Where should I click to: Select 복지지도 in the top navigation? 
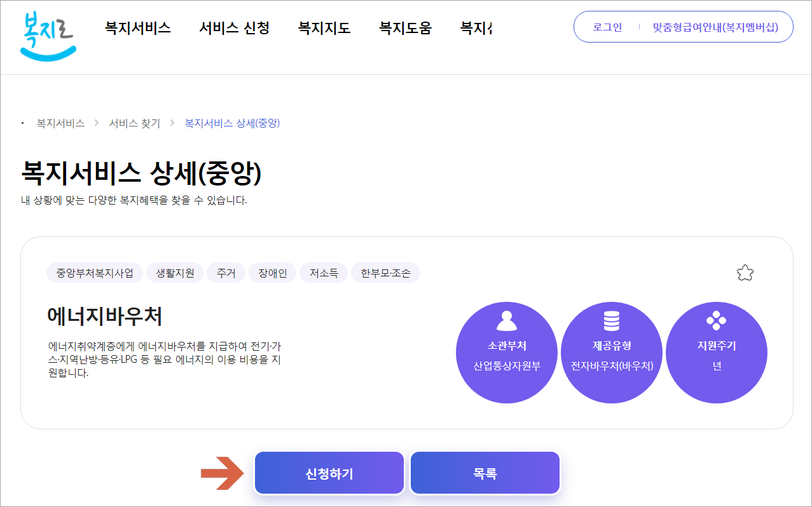[323, 28]
